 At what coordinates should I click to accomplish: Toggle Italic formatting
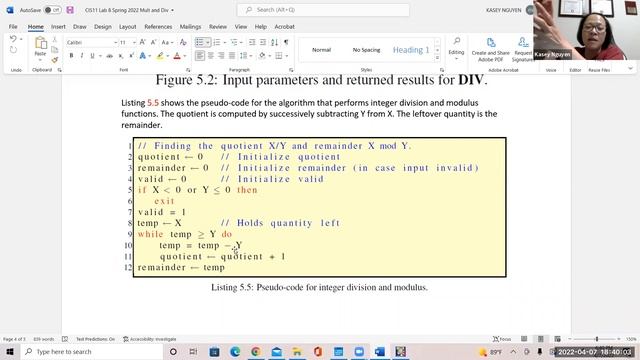click(x=82, y=56)
